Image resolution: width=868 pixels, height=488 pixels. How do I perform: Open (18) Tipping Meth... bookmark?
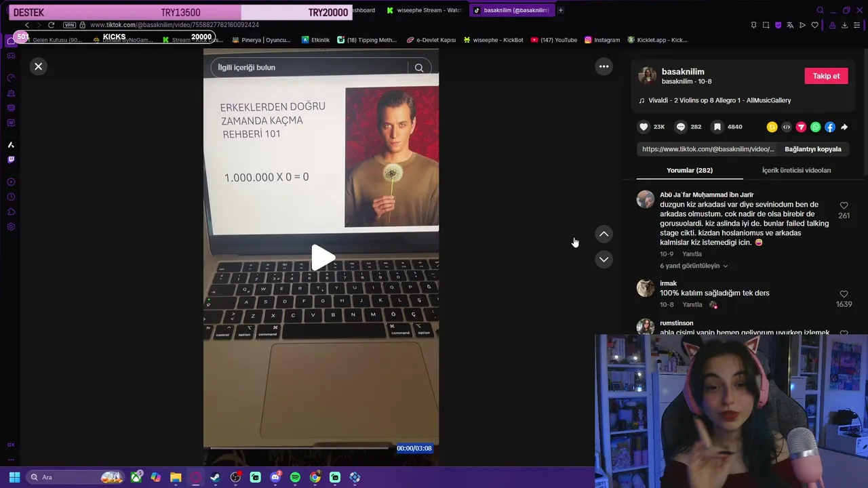click(x=367, y=40)
